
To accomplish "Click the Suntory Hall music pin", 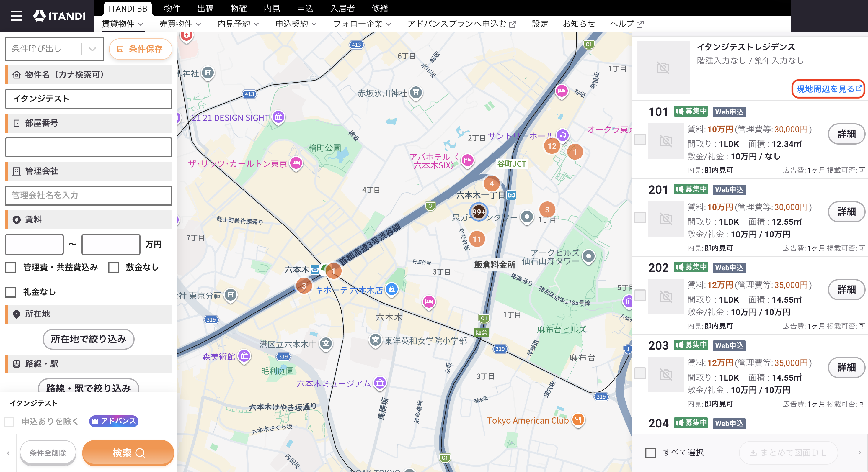I will (562, 135).
